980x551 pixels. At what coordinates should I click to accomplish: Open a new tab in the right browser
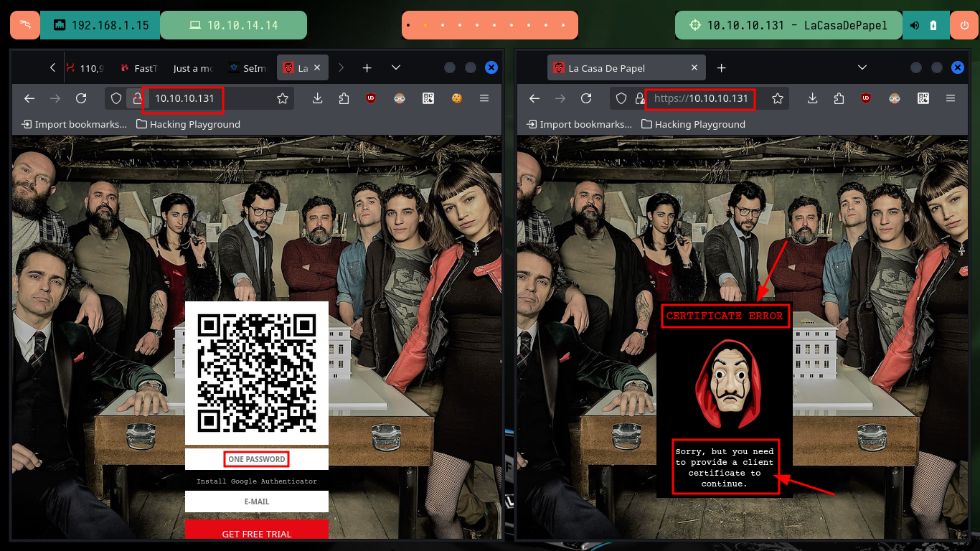[x=721, y=67]
